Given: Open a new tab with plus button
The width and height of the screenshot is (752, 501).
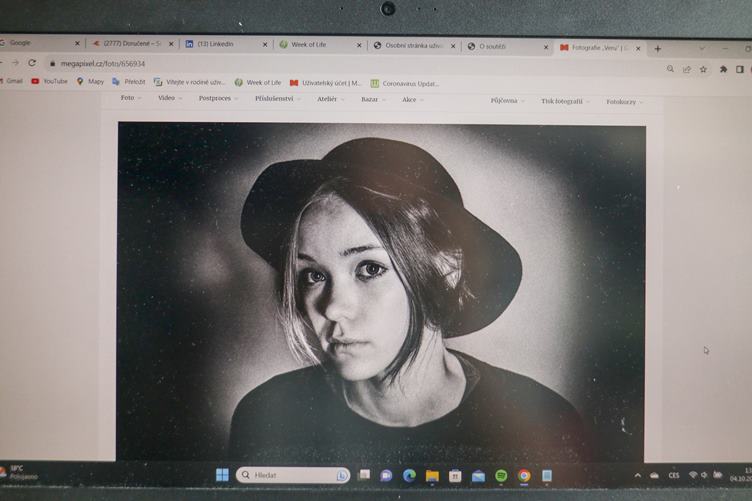Looking at the screenshot, I should (x=658, y=48).
